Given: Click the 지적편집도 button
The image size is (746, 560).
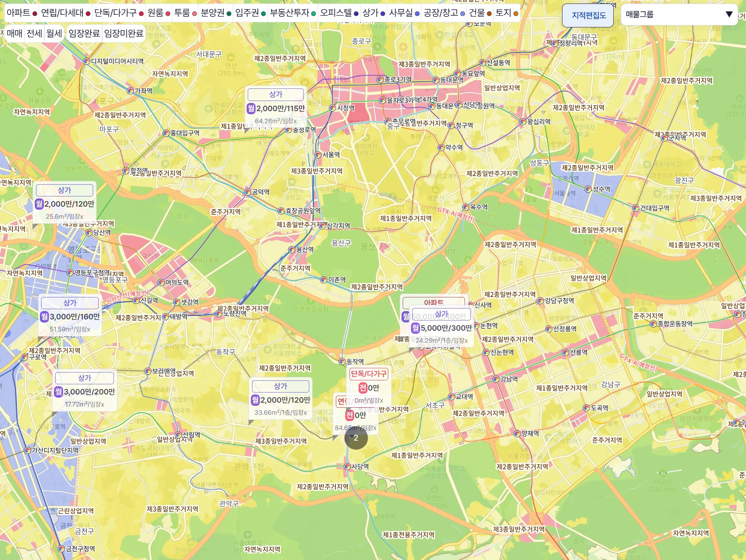Looking at the screenshot, I should click(x=589, y=15).
